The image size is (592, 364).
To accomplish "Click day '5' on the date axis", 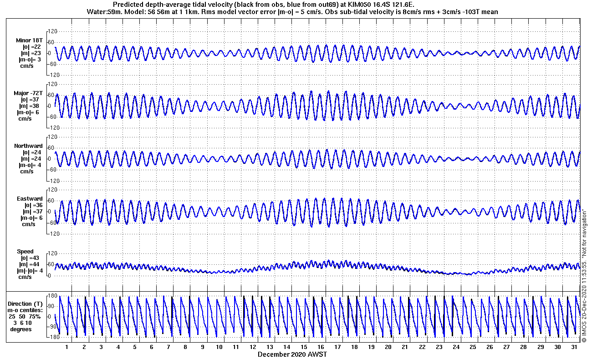I will (x=135, y=347).
